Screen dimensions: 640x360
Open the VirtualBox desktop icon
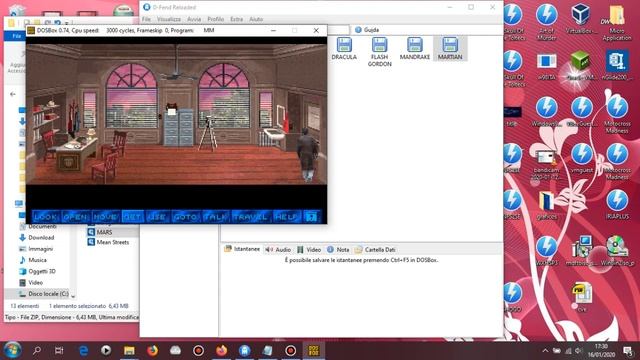pyautogui.click(x=581, y=18)
